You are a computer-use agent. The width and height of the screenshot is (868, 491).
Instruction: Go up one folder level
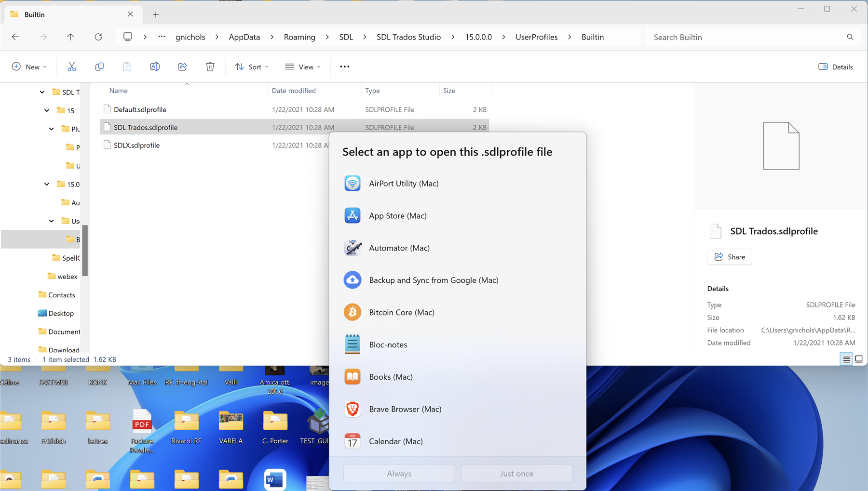point(70,37)
